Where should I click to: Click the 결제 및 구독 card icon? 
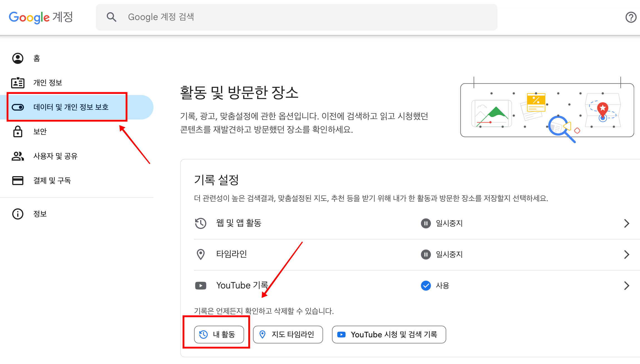coord(18,180)
